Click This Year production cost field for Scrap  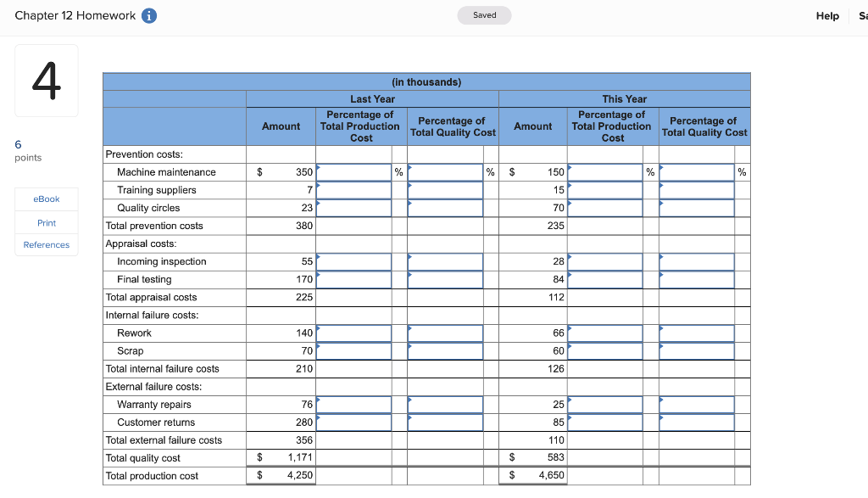point(605,350)
